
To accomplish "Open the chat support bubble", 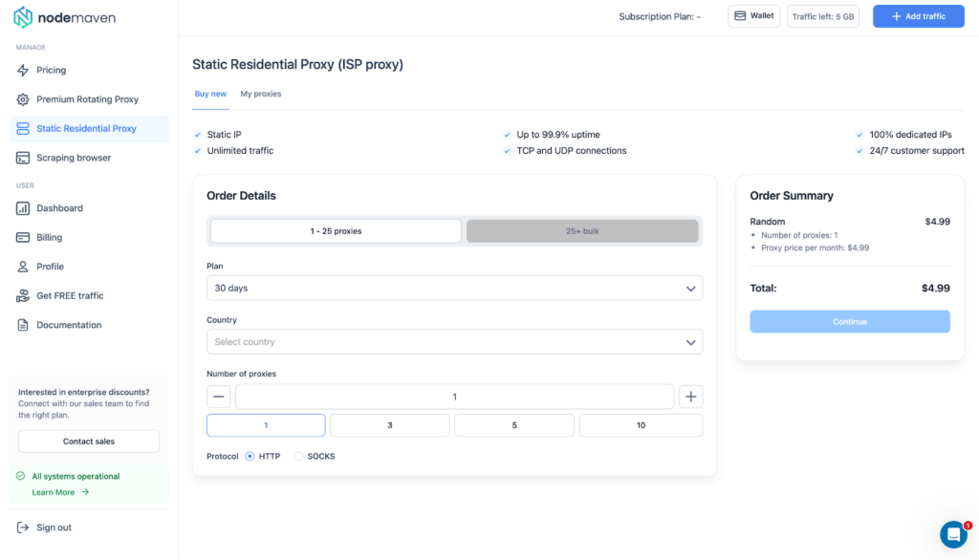I will (x=954, y=535).
